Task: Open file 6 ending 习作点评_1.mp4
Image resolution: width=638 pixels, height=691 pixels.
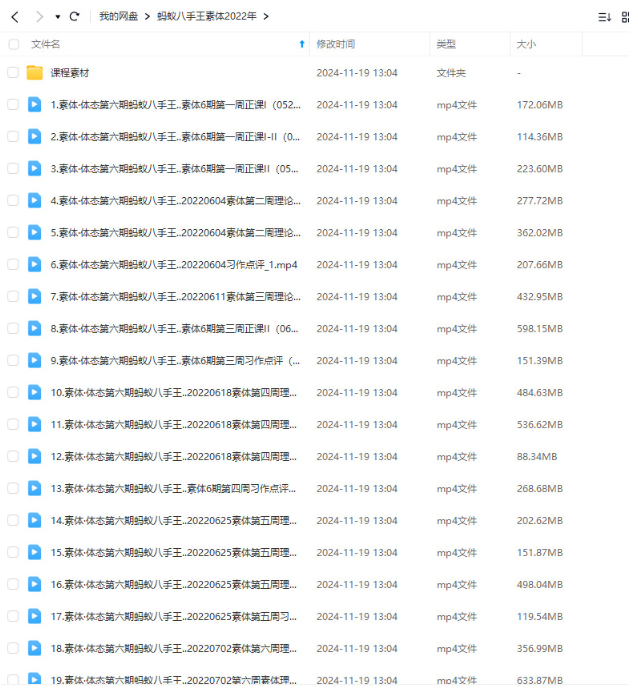Action: point(174,264)
